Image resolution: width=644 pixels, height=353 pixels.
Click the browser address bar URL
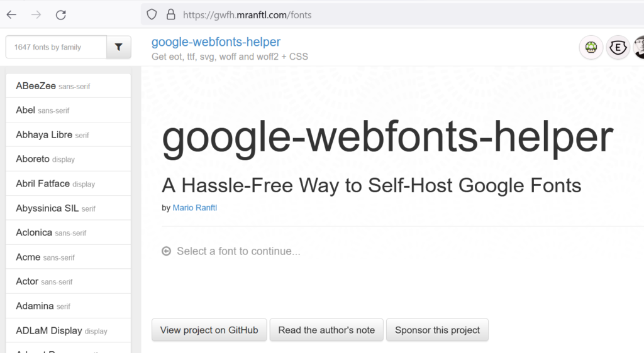coord(247,14)
